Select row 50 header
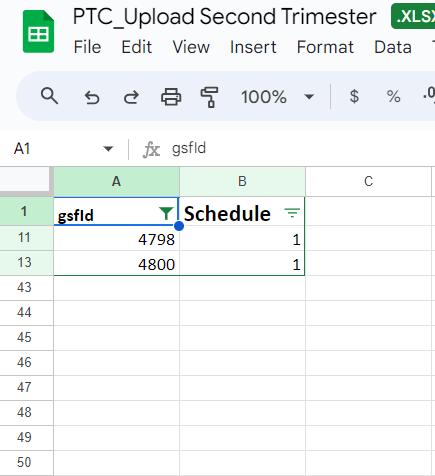 [26, 463]
